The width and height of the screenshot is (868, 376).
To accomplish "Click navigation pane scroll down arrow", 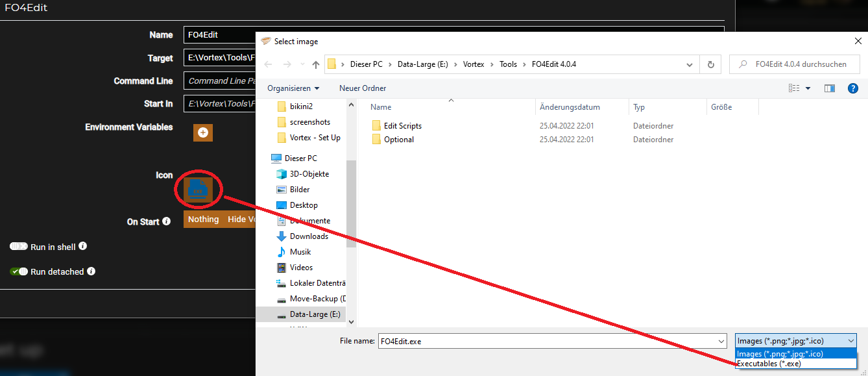I will point(352,321).
